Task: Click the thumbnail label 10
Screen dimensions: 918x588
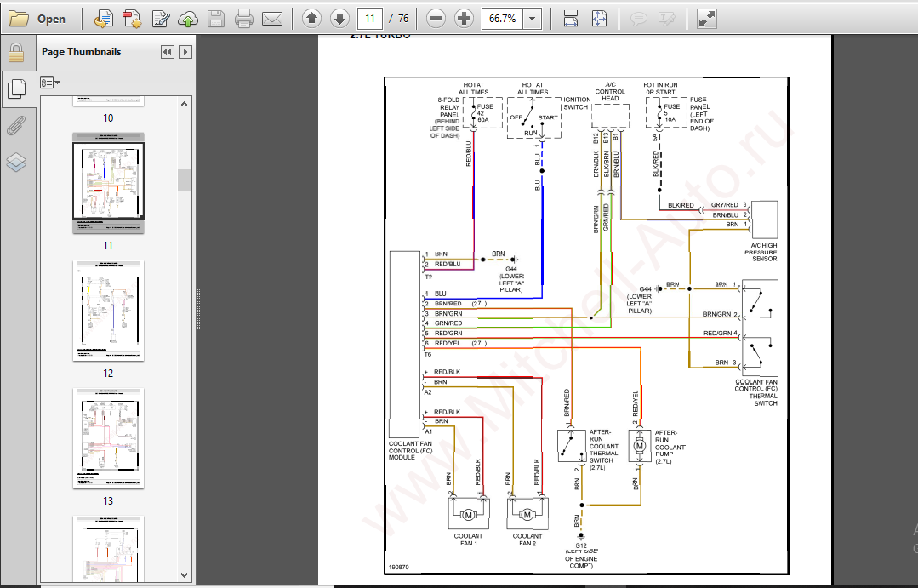Action: pyautogui.click(x=108, y=117)
